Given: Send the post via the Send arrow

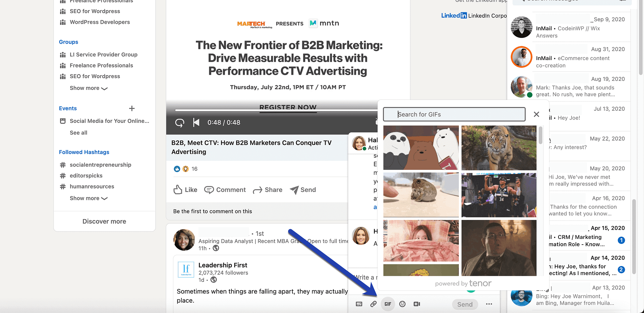Looking at the screenshot, I should [302, 190].
